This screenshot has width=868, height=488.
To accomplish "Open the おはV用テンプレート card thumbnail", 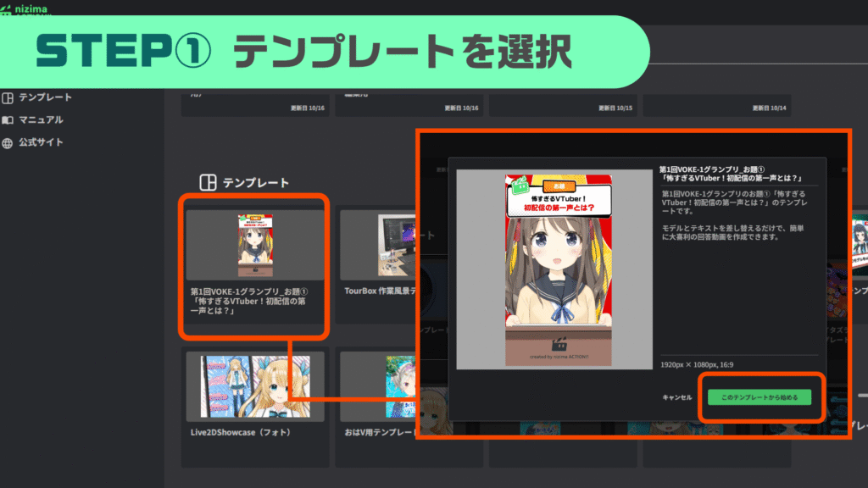I will (x=377, y=387).
